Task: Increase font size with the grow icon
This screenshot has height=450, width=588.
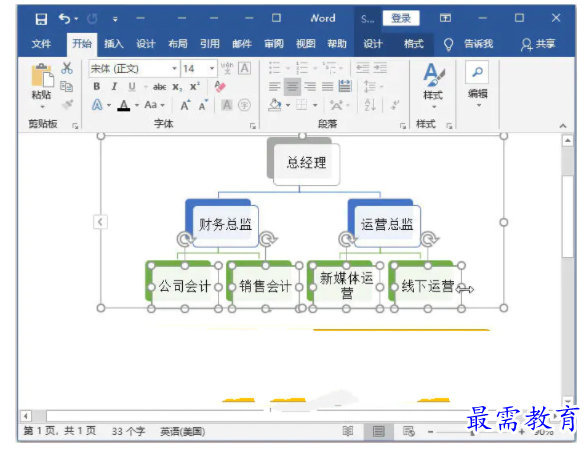Action: 185,105
